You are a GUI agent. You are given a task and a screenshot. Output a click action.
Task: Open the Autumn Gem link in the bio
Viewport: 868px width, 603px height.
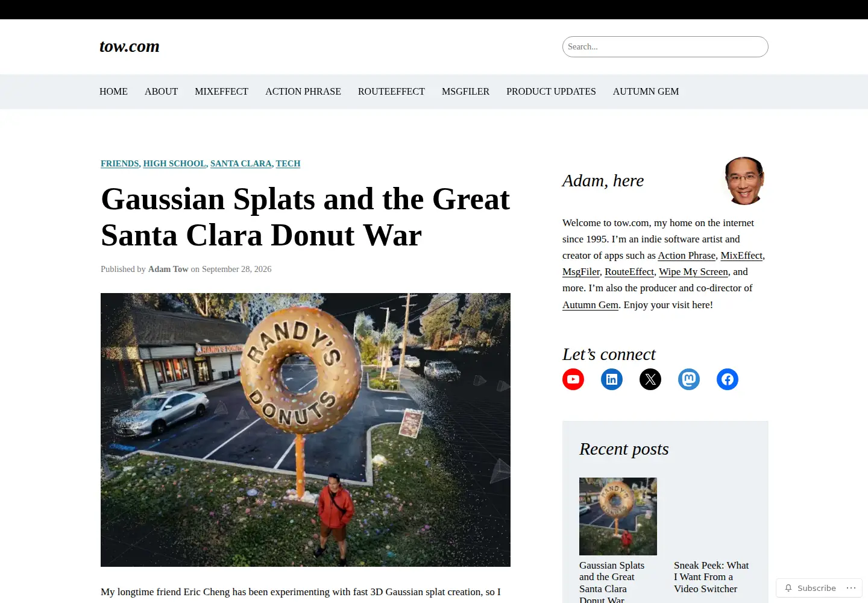pos(590,305)
